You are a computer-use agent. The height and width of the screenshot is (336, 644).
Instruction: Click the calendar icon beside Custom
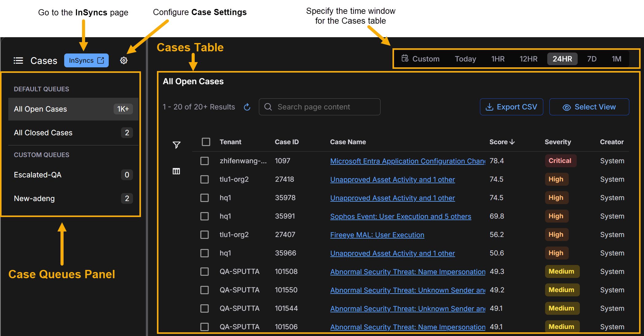tap(405, 58)
